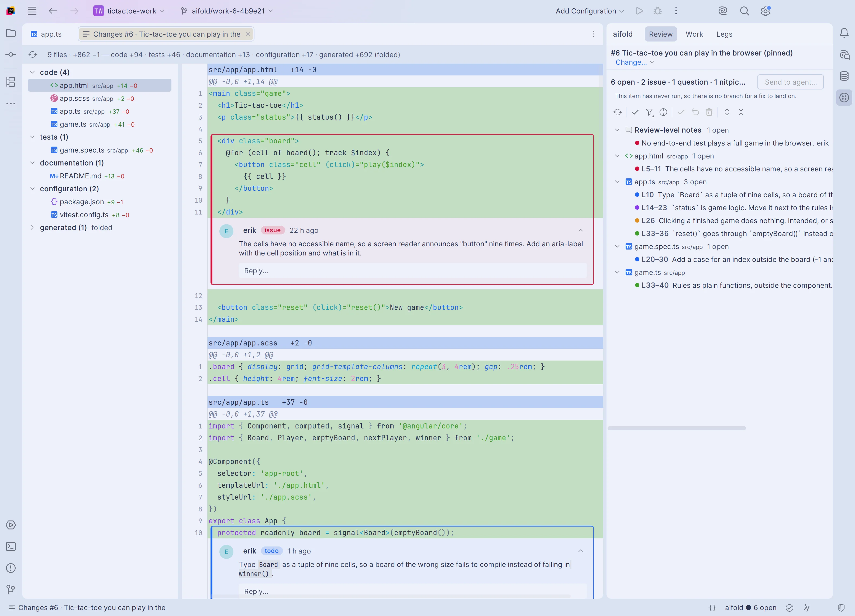Image resolution: width=855 pixels, height=616 pixels.
Task: Select README.md in the changes tree
Action: click(99, 176)
